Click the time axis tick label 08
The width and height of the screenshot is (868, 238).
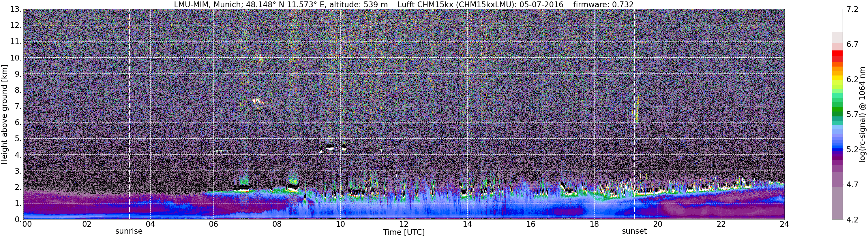[x=277, y=224]
